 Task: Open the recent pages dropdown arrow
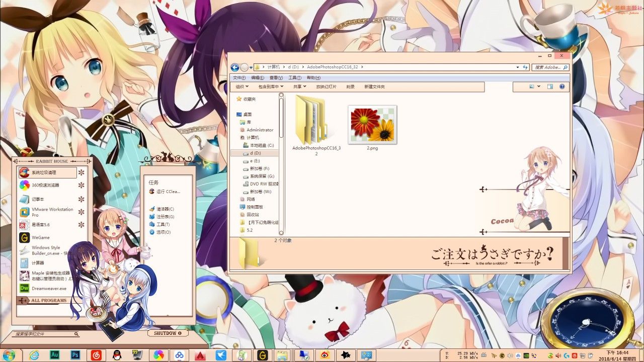(x=251, y=67)
